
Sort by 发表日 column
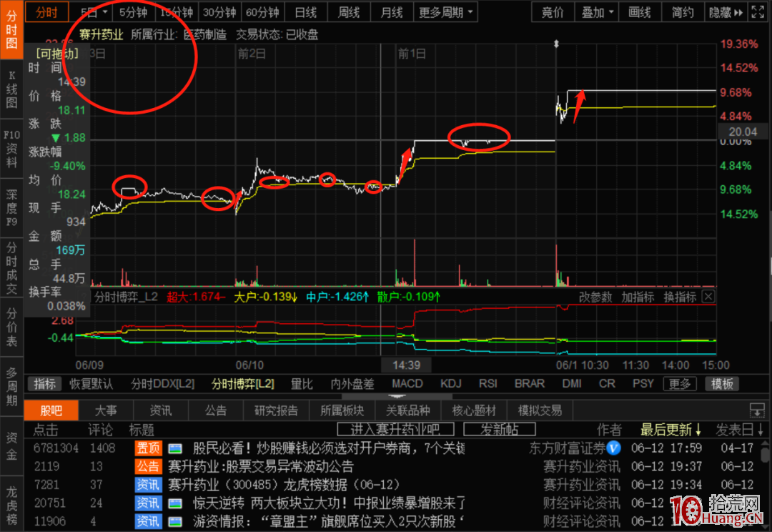(740, 430)
